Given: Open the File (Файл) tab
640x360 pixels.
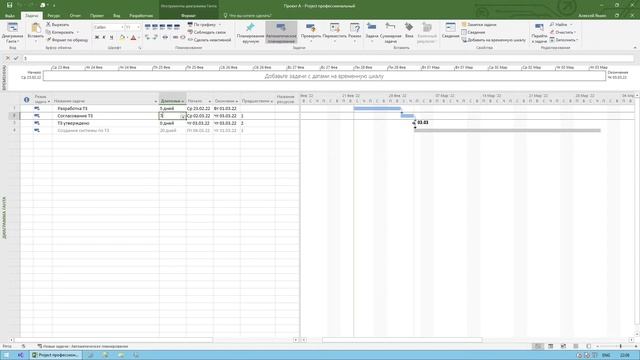Looking at the screenshot, I should [x=10, y=16].
